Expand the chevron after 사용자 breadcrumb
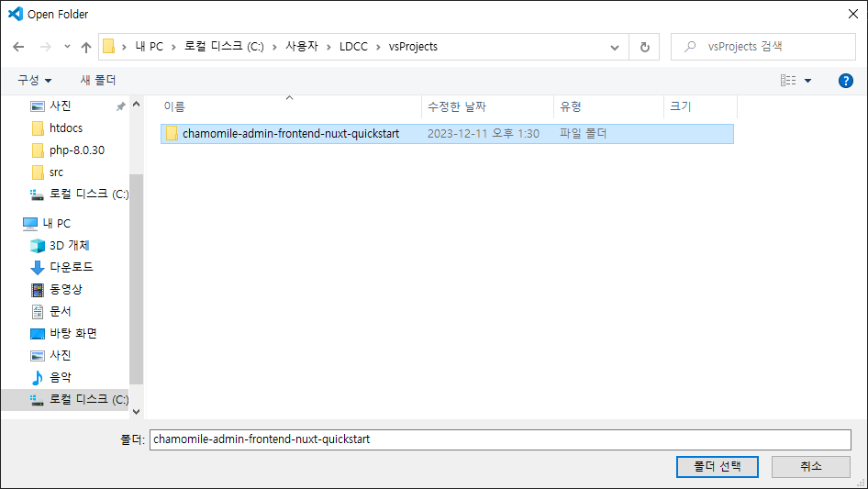 click(x=328, y=47)
